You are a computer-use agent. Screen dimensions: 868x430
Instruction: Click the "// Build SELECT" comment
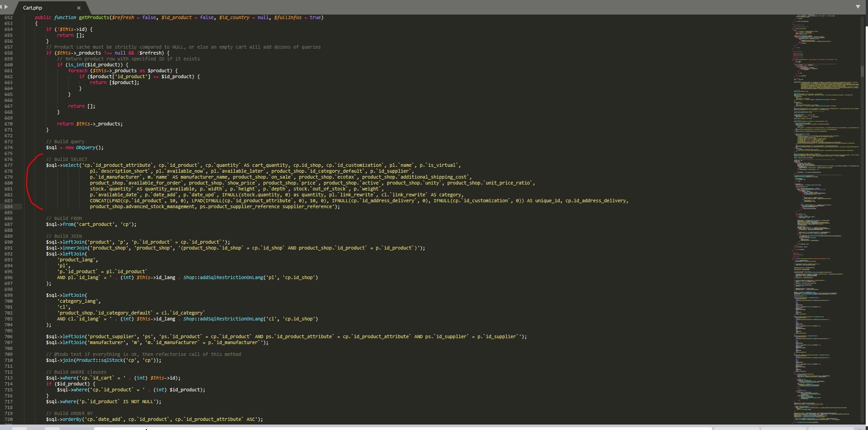click(66, 160)
